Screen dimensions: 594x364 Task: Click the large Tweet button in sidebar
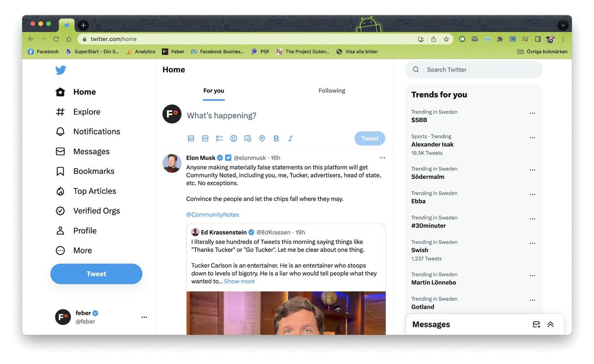[x=96, y=274]
